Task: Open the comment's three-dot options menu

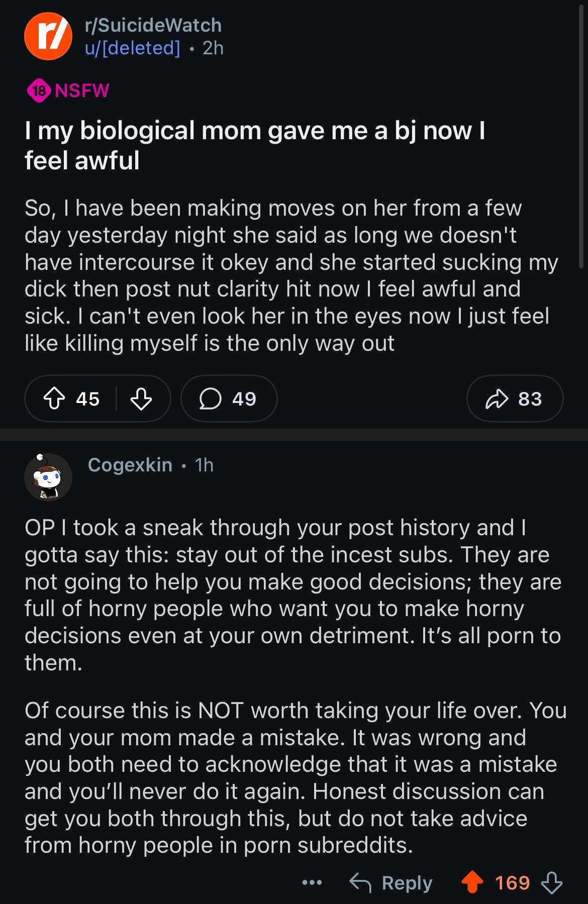Action: pos(312,882)
